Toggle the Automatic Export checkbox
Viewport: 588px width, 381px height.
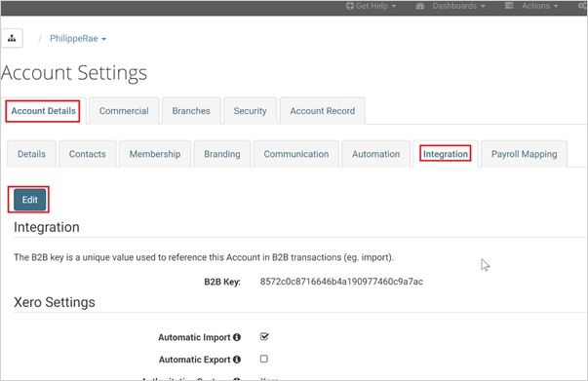[x=264, y=359]
